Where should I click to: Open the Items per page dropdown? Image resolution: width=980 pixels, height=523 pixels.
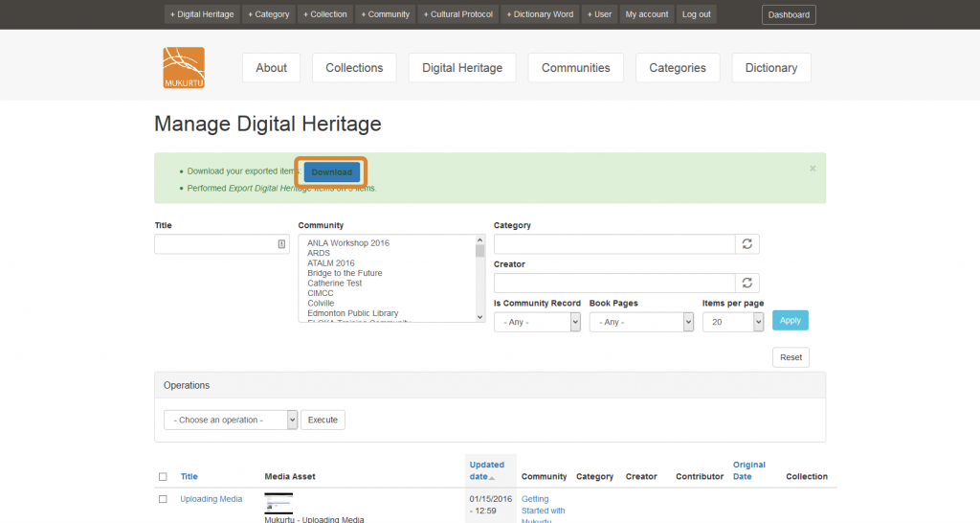732,322
